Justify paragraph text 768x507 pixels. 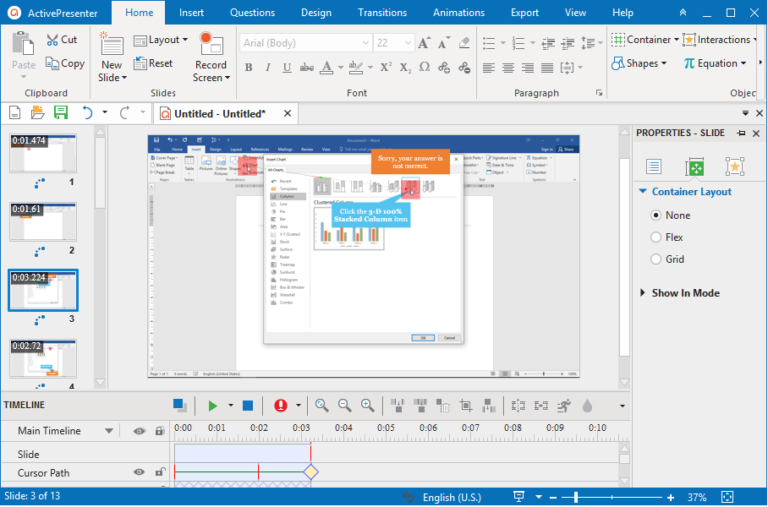[x=547, y=68]
